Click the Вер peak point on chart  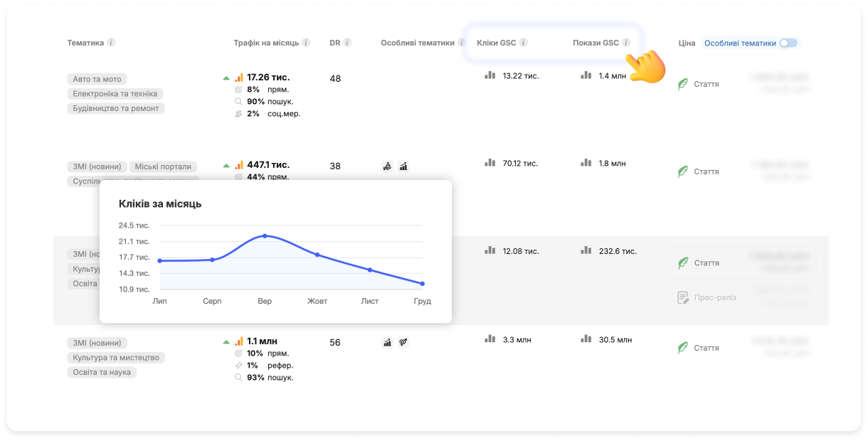click(x=265, y=235)
